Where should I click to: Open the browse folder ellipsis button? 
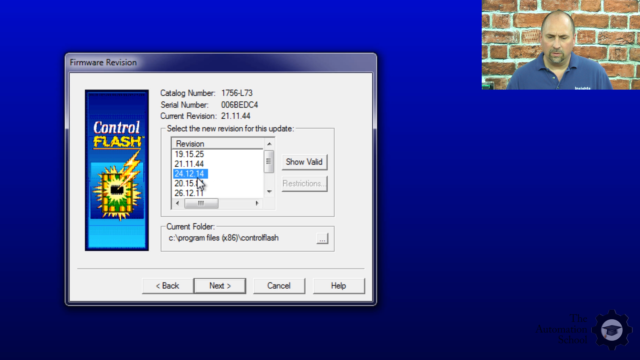322,239
